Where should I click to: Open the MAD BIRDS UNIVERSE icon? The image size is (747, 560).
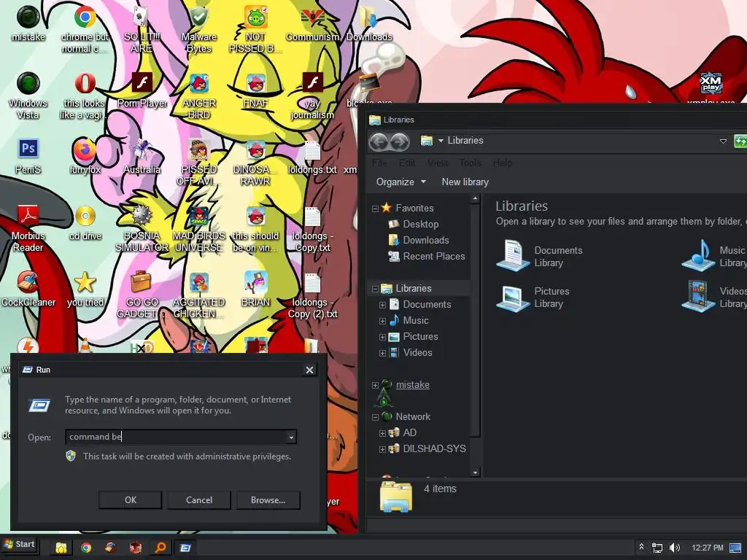199,228
